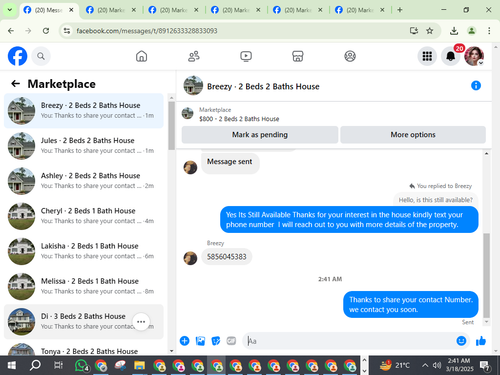Switch to fifth browser tab (20) Marketplace
Viewport: 500px width, 375px height.
point(298,10)
